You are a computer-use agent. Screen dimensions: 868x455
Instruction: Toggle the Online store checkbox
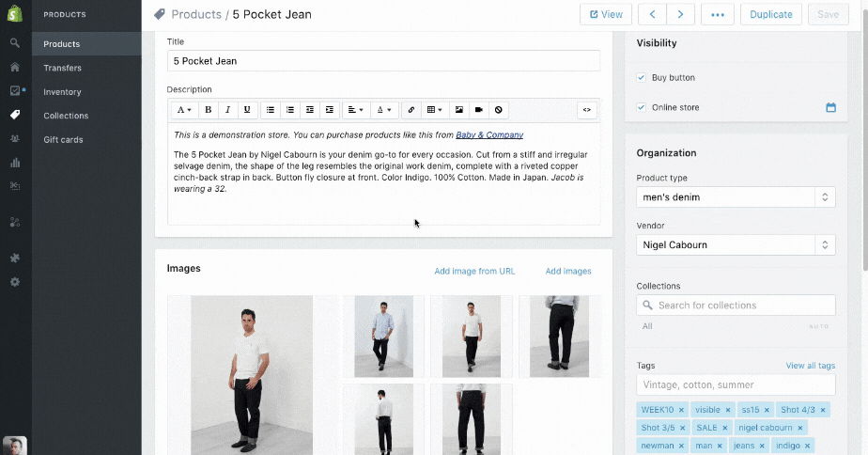(641, 108)
